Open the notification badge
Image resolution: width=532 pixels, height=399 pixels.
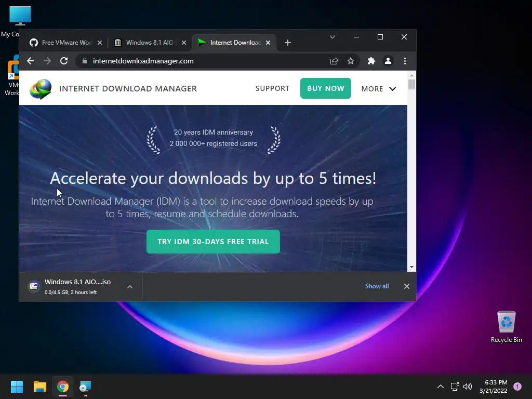click(517, 387)
